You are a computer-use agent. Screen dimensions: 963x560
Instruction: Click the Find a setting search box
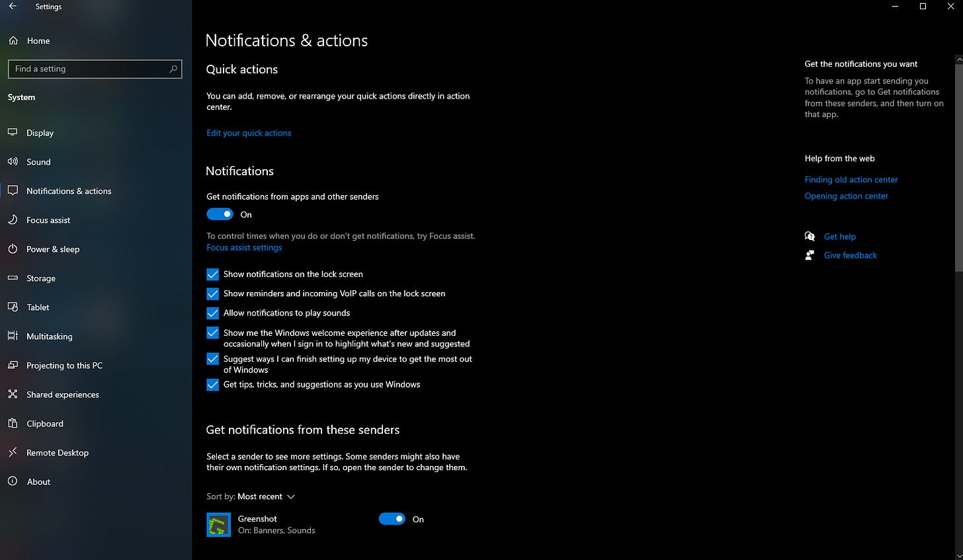tap(95, 69)
